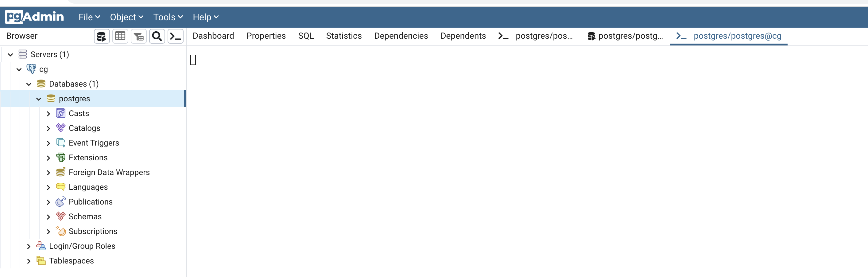Click the Filtered Rows toolbar icon
The image size is (868, 277).
[138, 36]
